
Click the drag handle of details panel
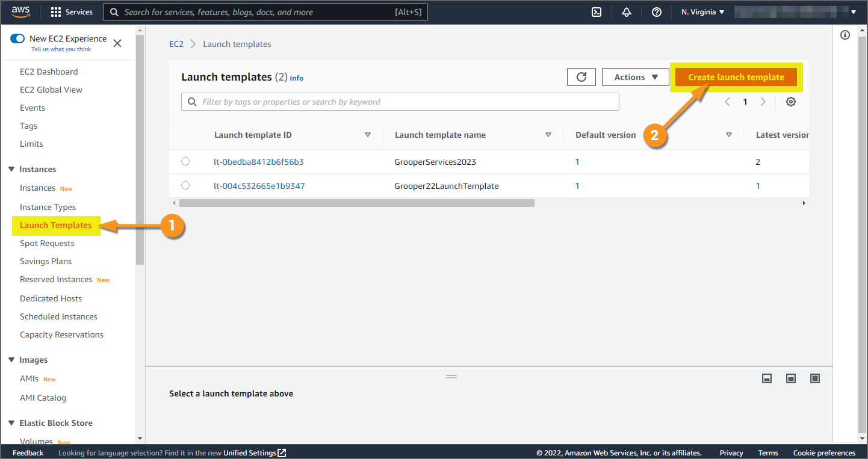pos(451,377)
